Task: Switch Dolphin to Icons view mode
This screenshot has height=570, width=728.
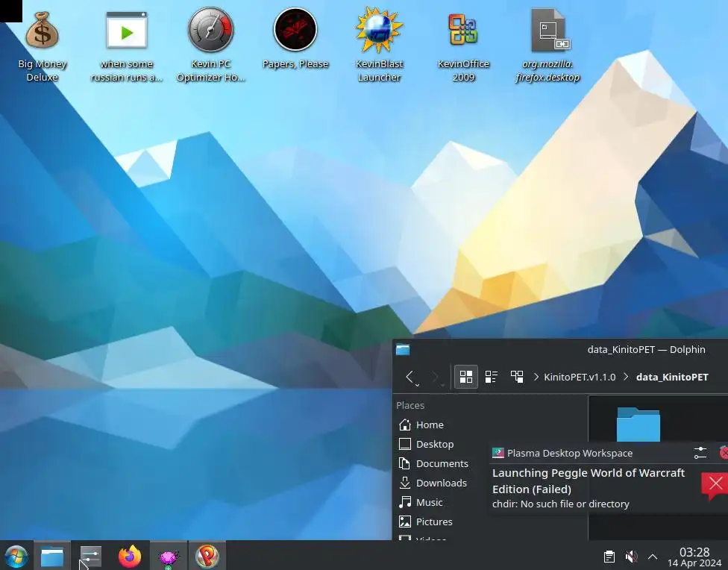Action: [x=465, y=377]
